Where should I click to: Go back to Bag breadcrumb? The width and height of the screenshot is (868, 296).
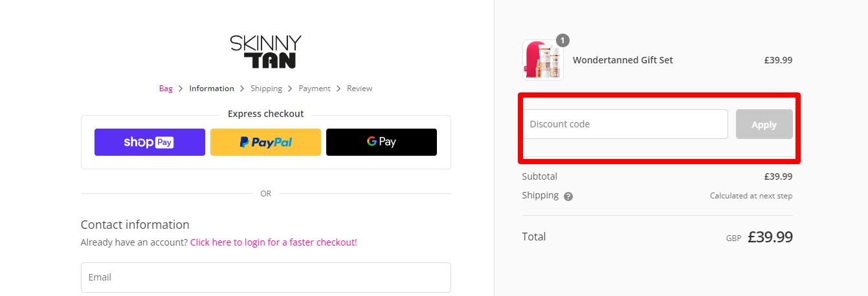click(166, 89)
